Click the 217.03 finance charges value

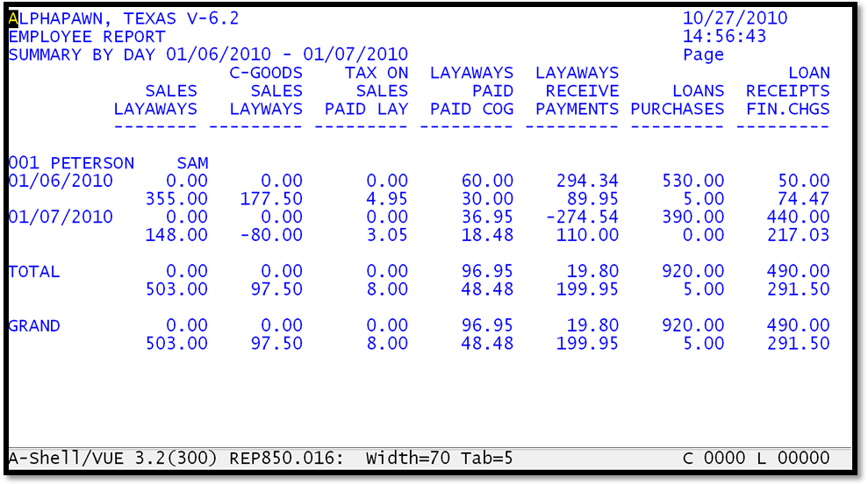(798, 236)
